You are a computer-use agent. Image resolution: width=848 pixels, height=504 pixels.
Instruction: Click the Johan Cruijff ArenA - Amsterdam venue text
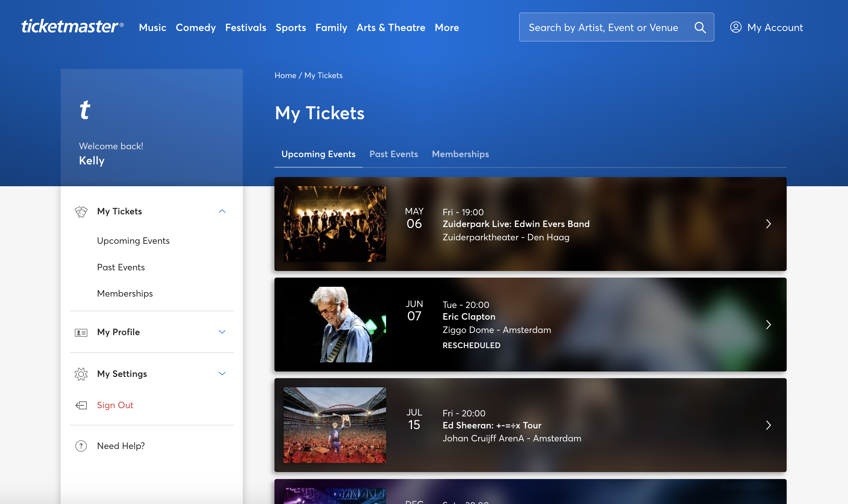tap(512, 439)
